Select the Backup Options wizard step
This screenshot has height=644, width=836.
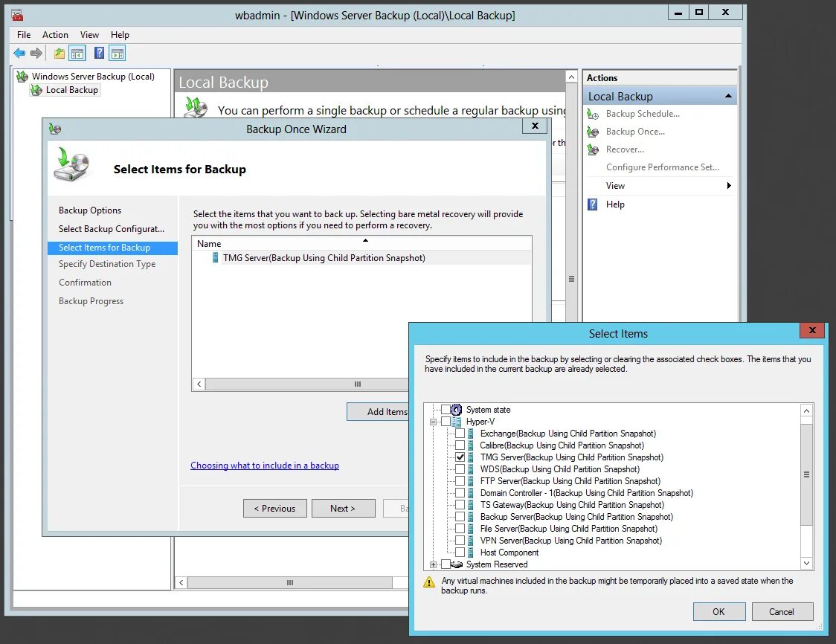pos(90,210)
